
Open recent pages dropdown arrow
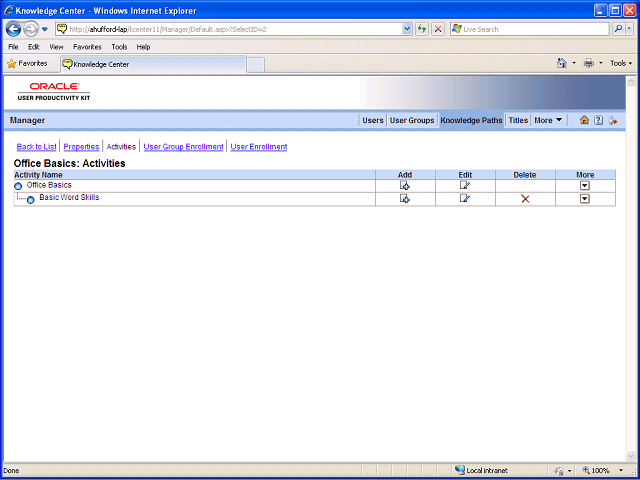[x=44, y=29]
